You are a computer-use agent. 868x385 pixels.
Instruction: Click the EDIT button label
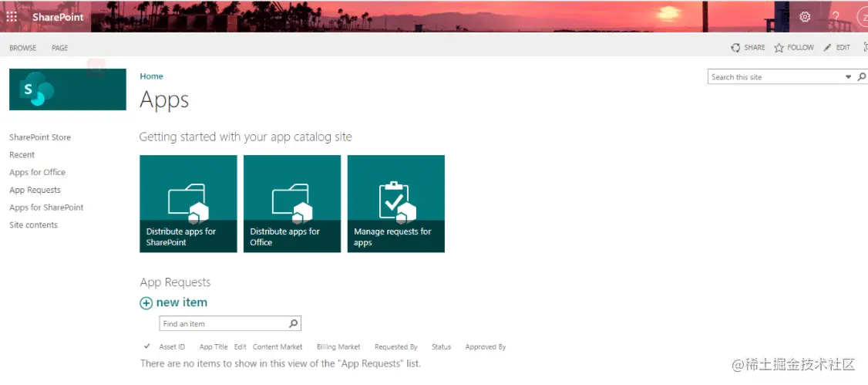point(843,48)
